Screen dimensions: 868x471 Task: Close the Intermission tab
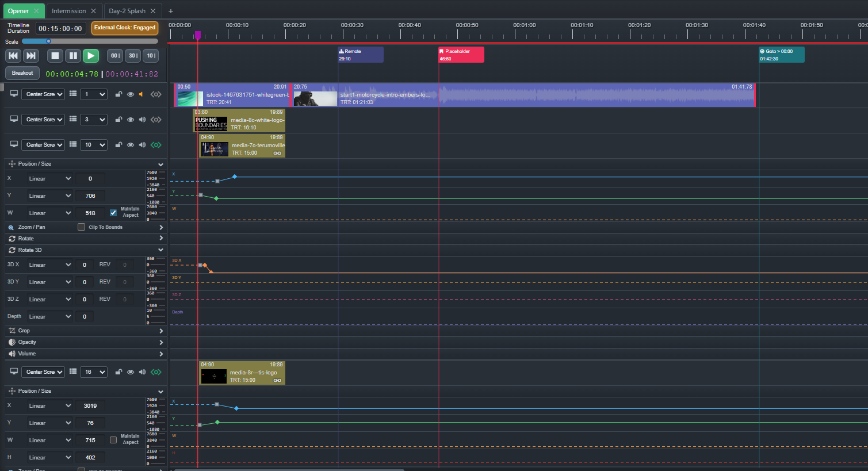(94, 11)
